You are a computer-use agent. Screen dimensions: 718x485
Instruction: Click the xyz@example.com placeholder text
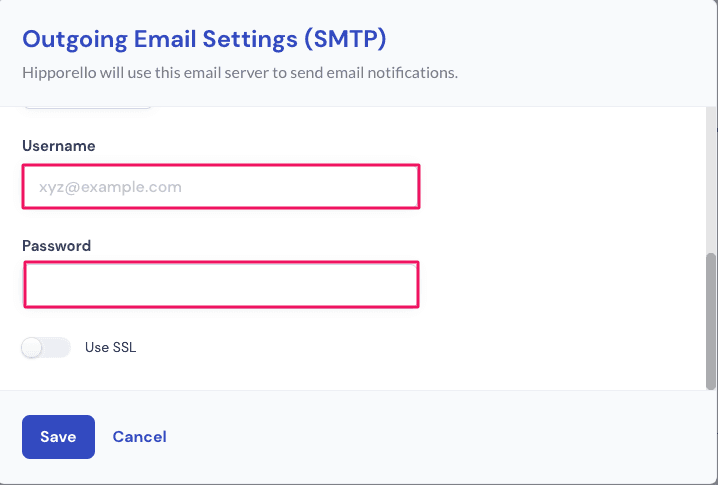point(110,187)
